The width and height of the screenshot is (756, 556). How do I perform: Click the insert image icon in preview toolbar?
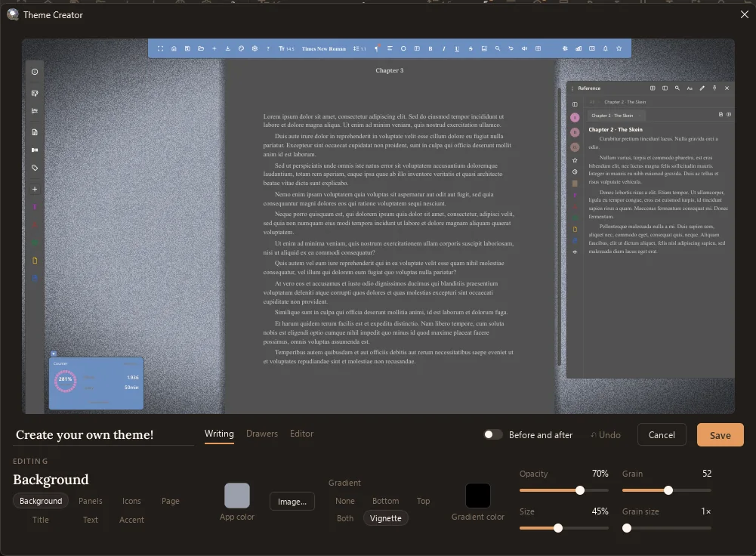coord(484,48)
